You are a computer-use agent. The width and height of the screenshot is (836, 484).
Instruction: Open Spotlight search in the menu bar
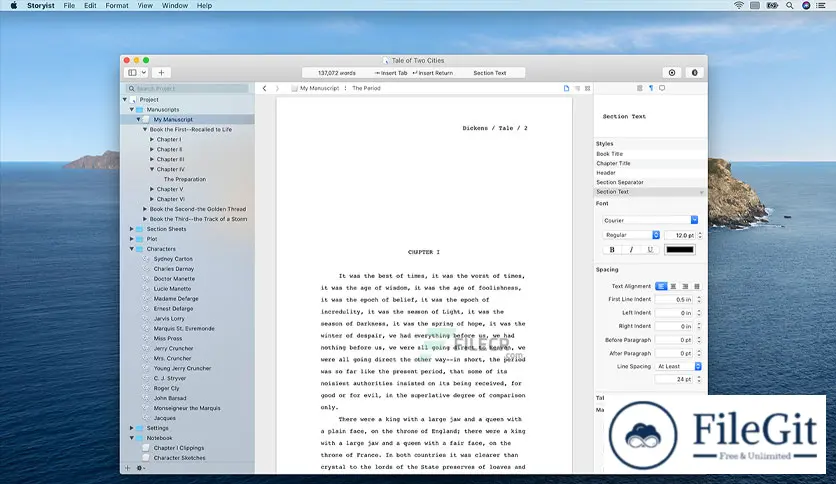pos(790,6)
